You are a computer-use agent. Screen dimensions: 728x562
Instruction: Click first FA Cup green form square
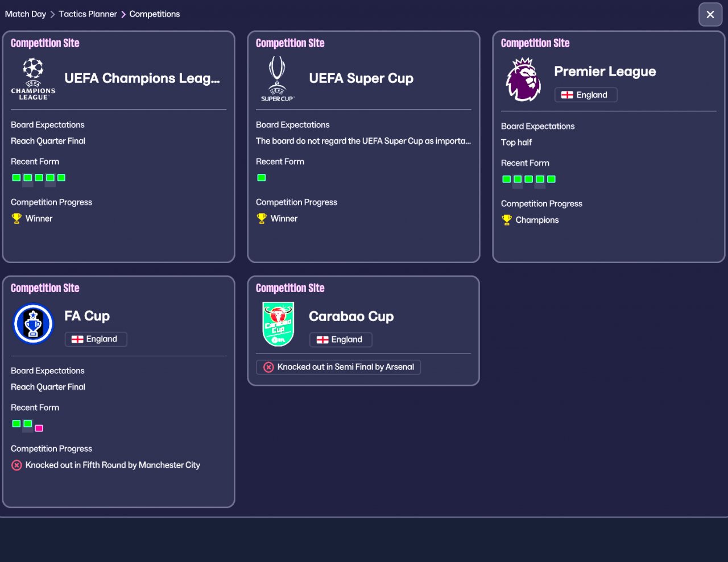point(16,424)
